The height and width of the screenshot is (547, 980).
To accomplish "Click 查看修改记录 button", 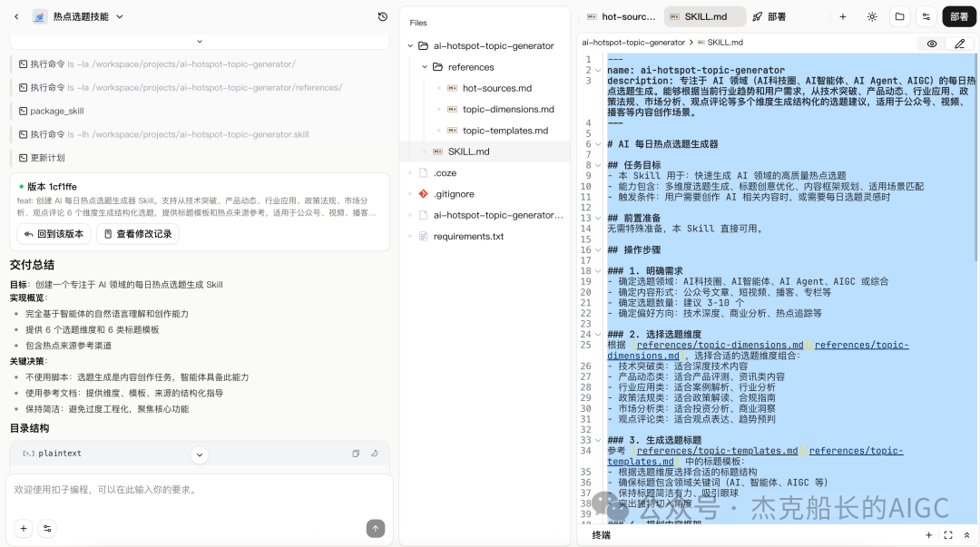I will [x=138, y=234].
